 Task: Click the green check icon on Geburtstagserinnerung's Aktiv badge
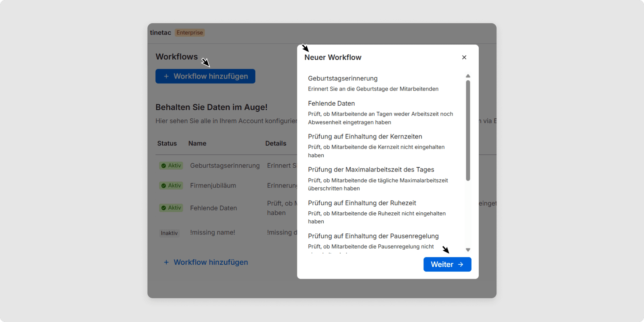point(164,165)
